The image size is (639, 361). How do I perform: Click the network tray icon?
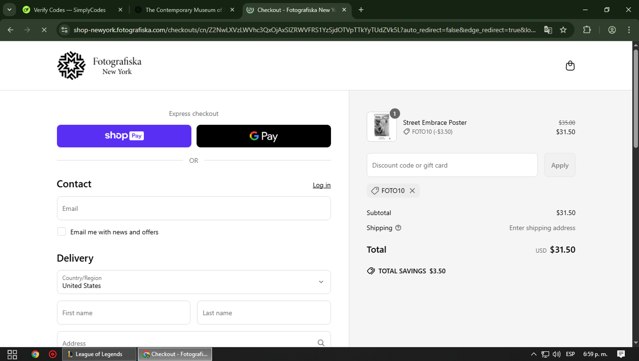[x=545, y=354]
